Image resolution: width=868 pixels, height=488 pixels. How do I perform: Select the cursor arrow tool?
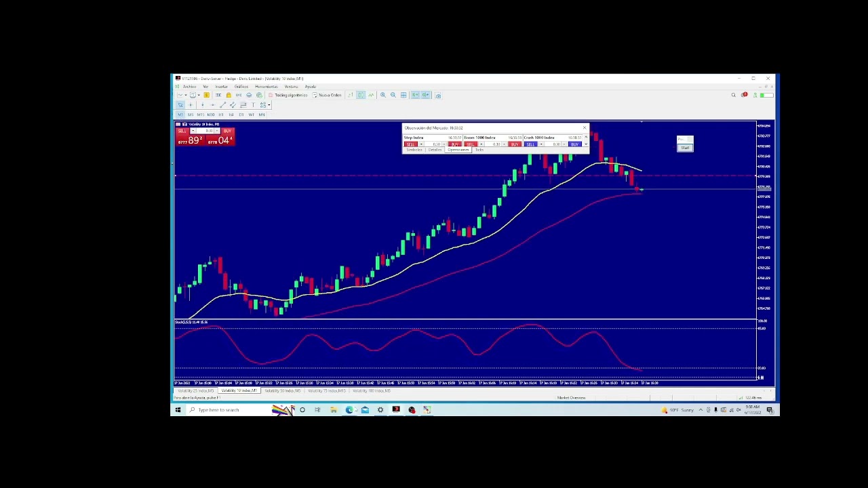180,105
